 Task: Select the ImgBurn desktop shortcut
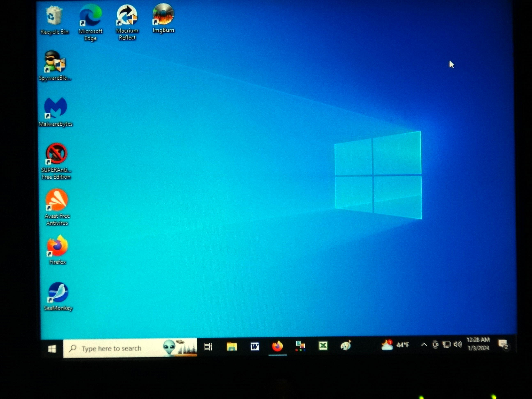[163, 18]
